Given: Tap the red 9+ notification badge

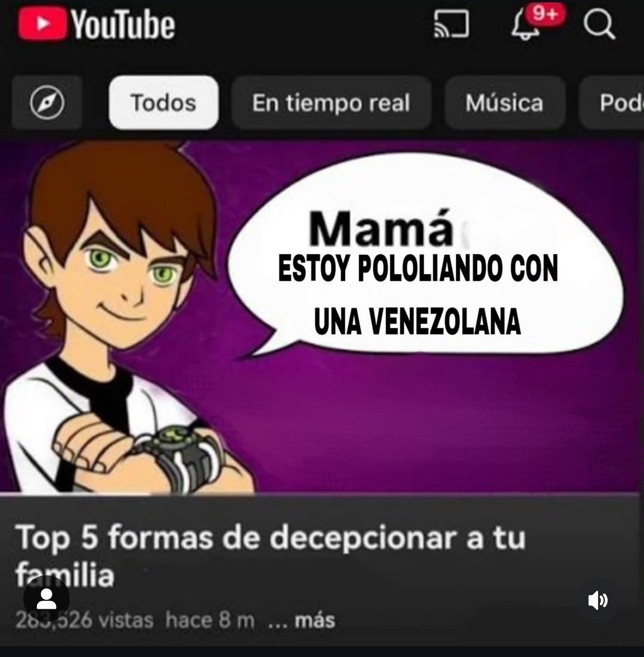Looking at the screenshot, I should pyautogui.click(x=546, y=15).
